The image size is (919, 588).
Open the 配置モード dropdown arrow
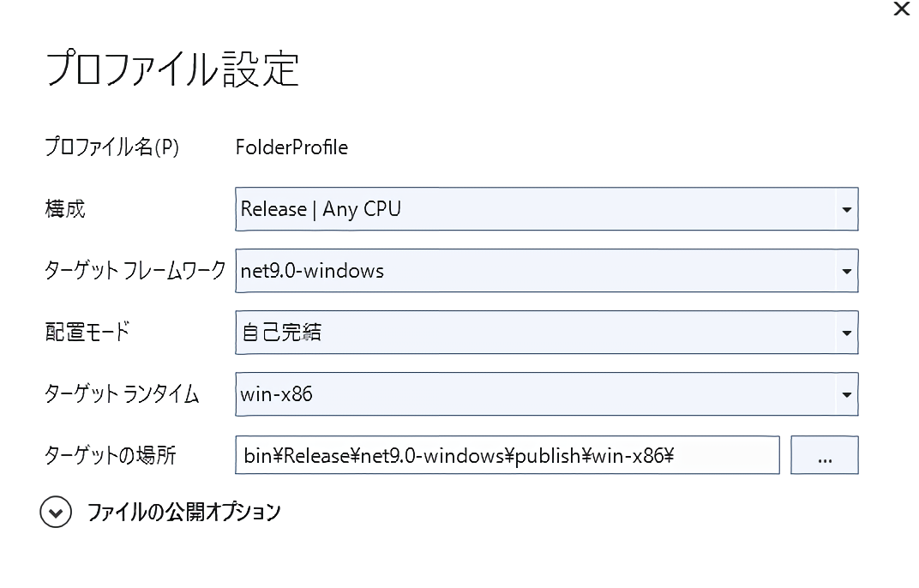846,333
